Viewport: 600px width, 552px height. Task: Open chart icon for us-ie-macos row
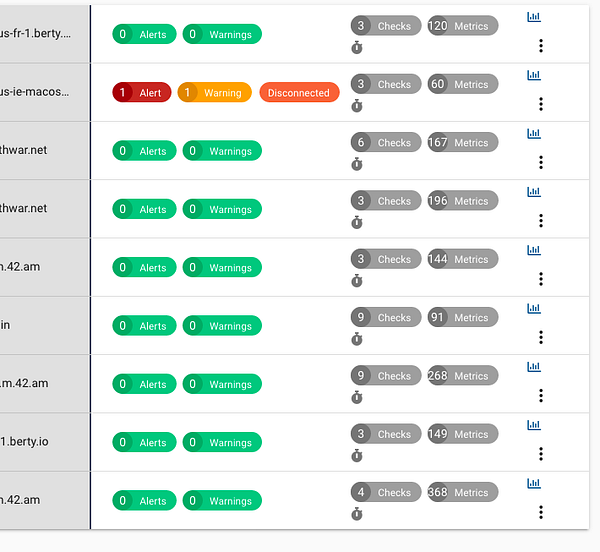pyautogui.click(x=534, y=75)
